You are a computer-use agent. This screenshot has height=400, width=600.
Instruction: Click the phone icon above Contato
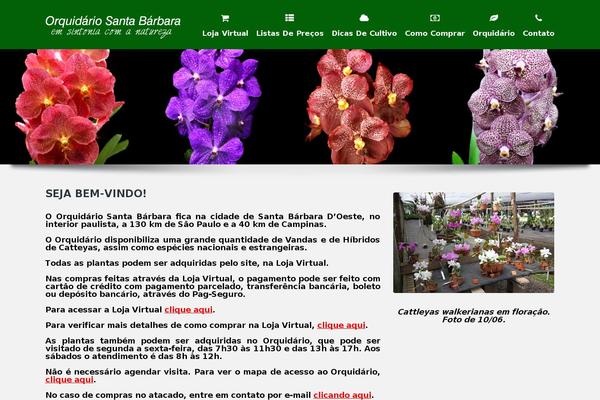(x=538, y=18)
